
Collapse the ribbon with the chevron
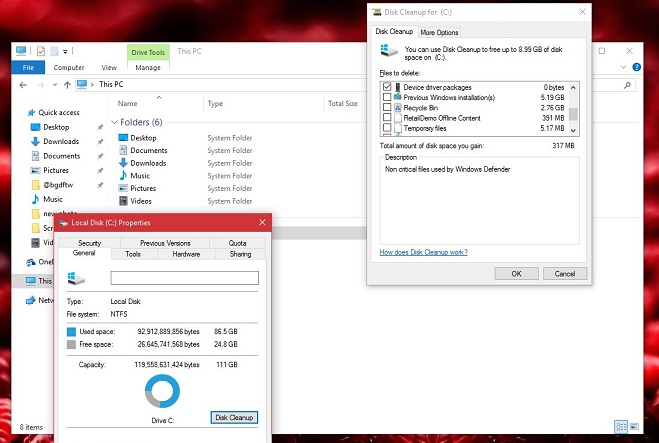[x=623, y=67]
